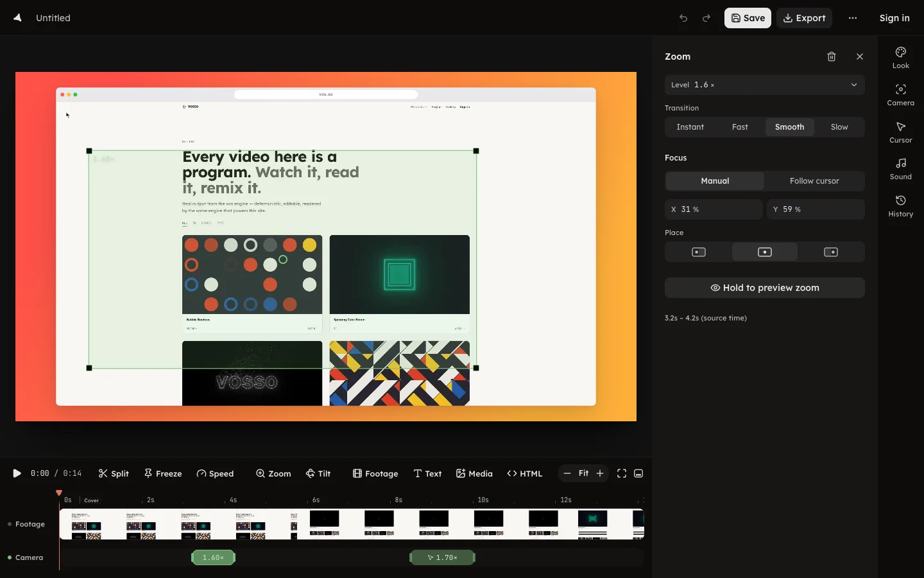Select the Smooth transition
This screenshot has width=924, height=578.
[x=789, y=127]
